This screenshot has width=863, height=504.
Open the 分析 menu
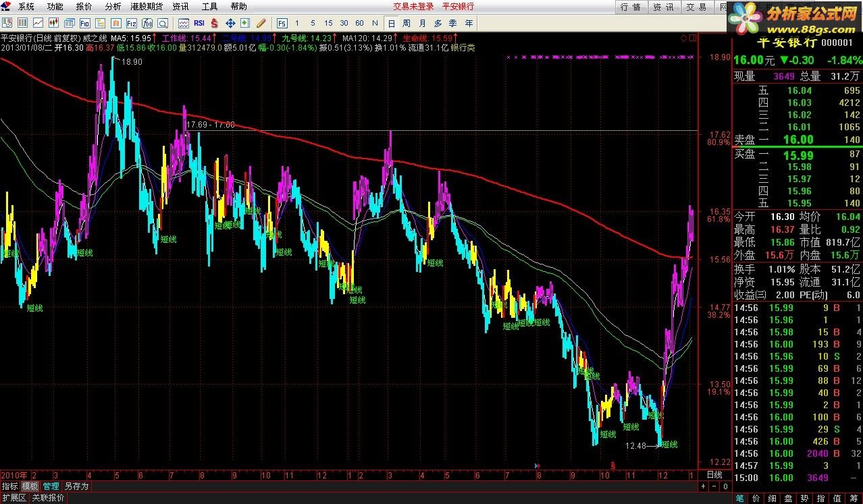pos(113,6)
